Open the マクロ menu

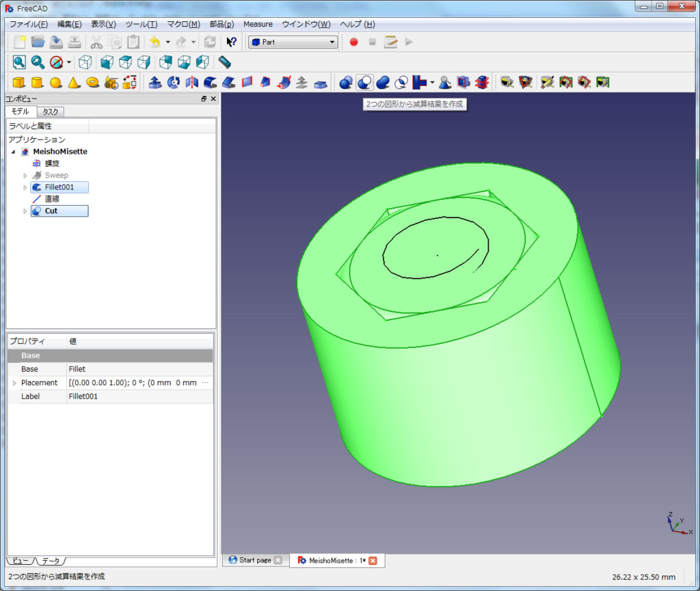(x=183, y=24)
